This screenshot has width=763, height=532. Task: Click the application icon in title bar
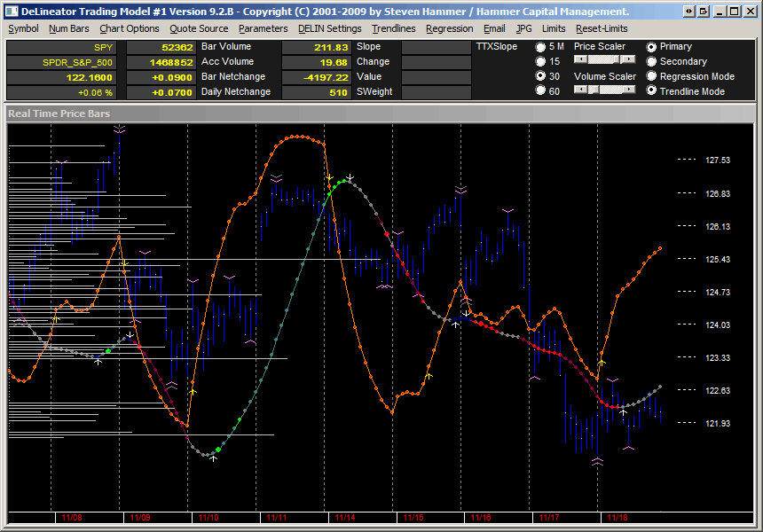coord(12,12)
